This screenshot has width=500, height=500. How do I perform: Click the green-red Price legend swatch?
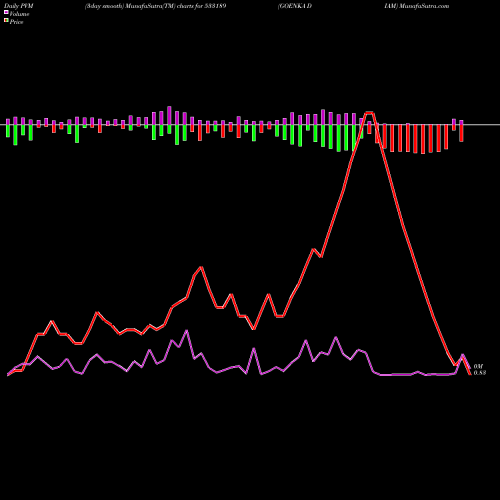pyautogui.click(x=6, y=21)
